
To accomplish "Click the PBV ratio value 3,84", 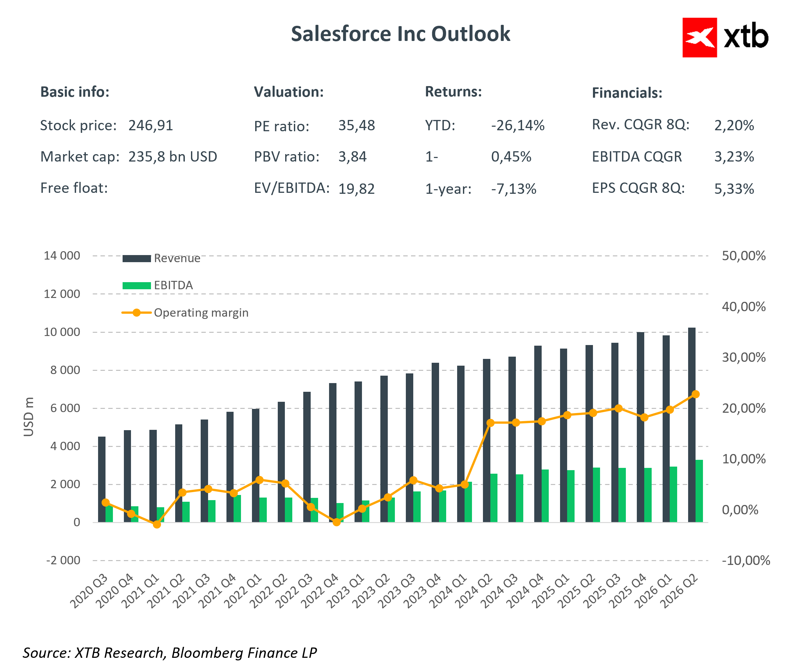I will (352, 157).
